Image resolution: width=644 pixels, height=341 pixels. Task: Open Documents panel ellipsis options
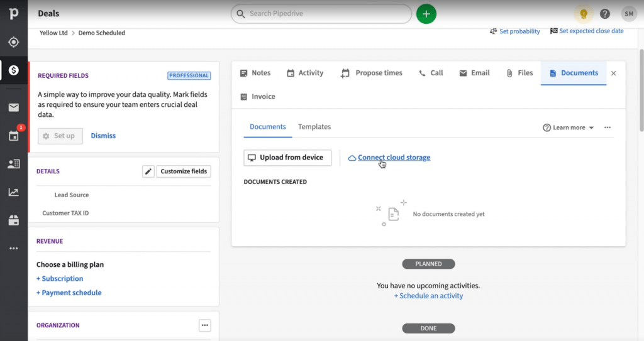click(608, 127)
